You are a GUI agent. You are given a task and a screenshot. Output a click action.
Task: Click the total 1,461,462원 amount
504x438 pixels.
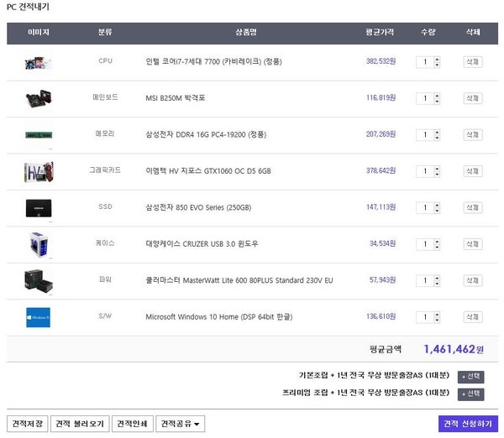[454, 349]
